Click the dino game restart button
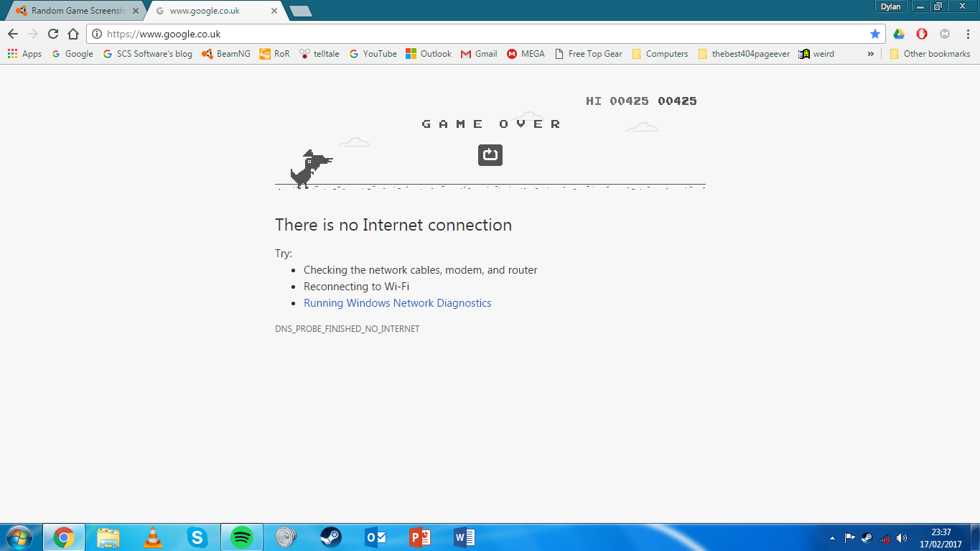Viewport: 980px width, 551px height. [490, 154]
